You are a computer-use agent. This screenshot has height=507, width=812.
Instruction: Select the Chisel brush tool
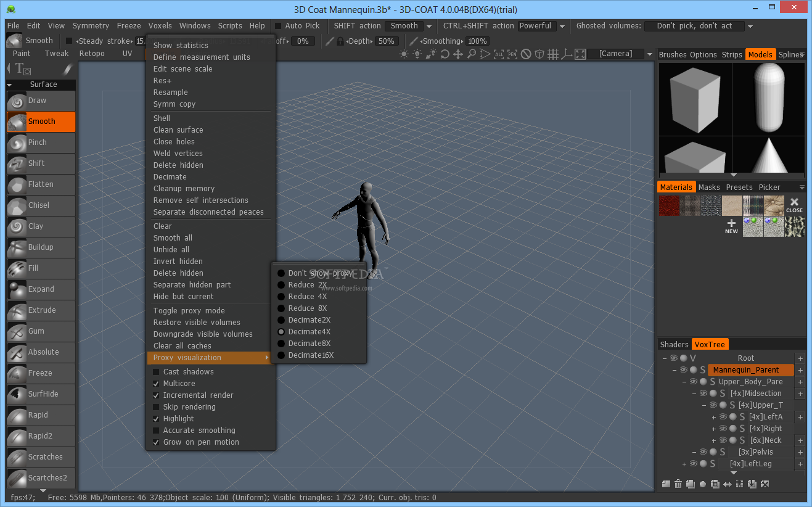click(41, 205)
